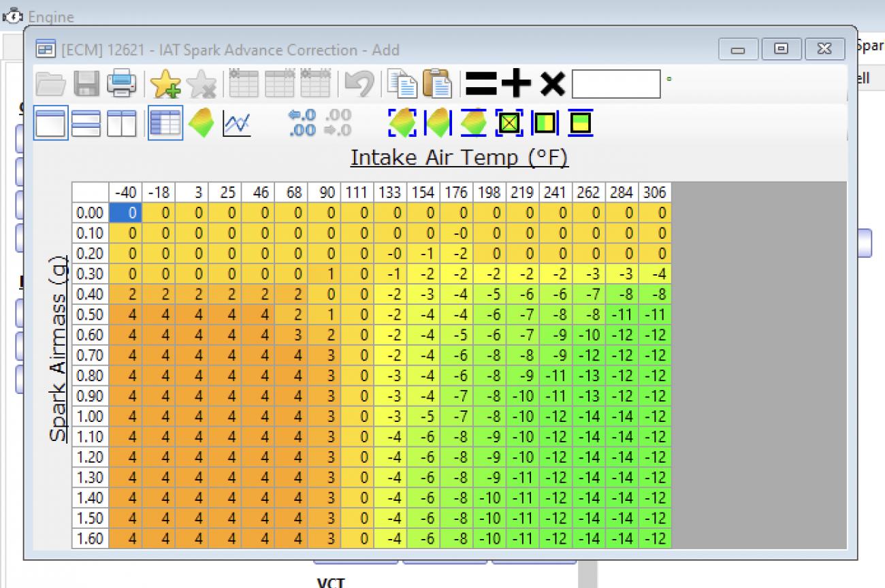Click the interpolate both directions icon
Screen dimensions: 885x588
[402, 123]
